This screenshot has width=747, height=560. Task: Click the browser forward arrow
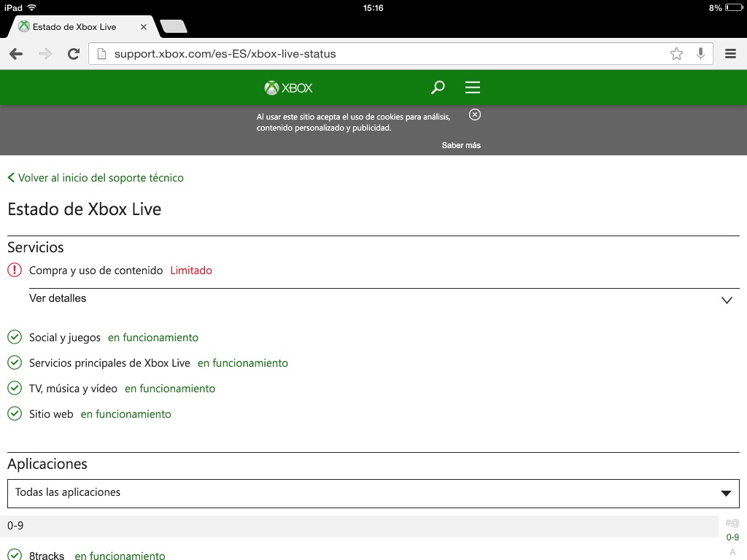(45, 54)
